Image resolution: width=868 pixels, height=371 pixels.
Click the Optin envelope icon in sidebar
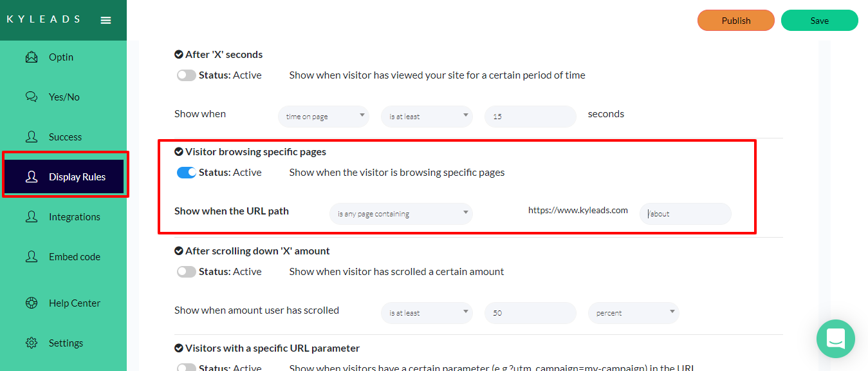point(32,57)
